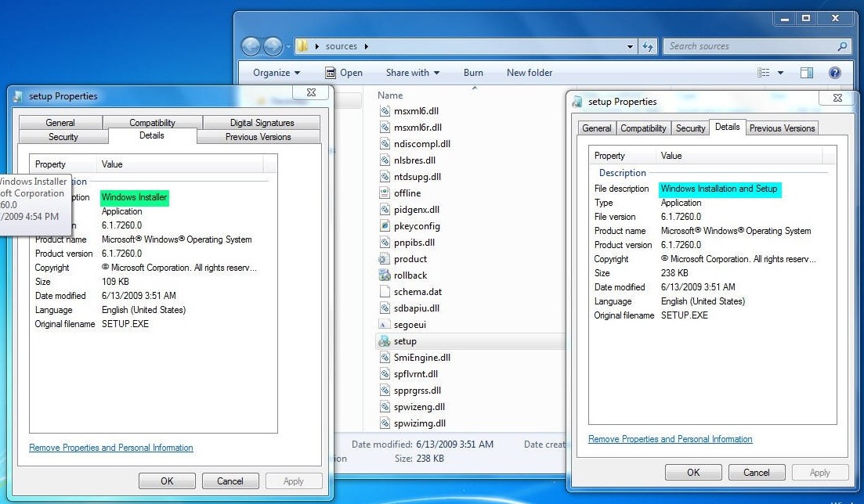864x504 pixels.
Task: Select the nlsbres.dll file icon
Action: pos(385,160)
